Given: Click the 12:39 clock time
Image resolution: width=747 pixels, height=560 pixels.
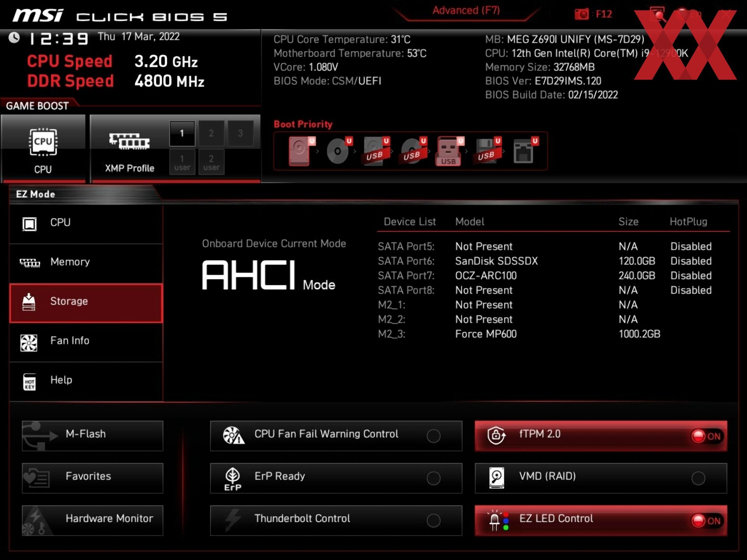Looking at the screenshot, I should point(59,38).
